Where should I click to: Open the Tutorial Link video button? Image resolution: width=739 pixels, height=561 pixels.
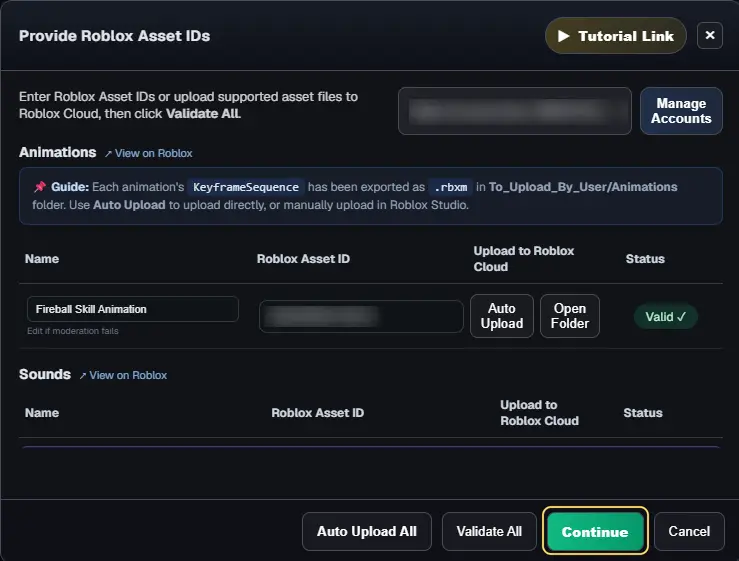pyautogui.click(x=616, y=36)
